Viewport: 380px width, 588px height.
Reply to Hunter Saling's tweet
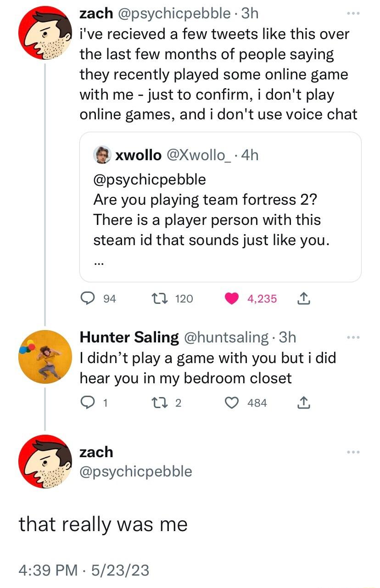click(x=88, y=403)
